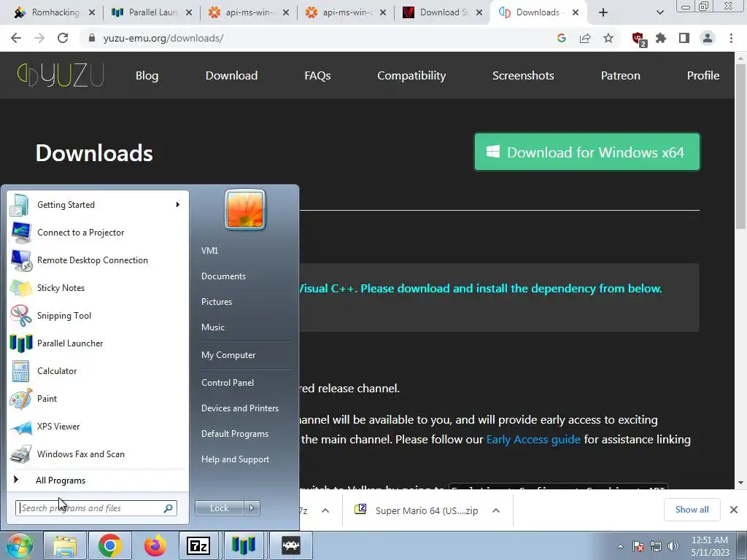Image resolution: width=747 pixels, height=560 pixels.
Task: Open uBlock Origin extension icon
Action: pos(638,39)
